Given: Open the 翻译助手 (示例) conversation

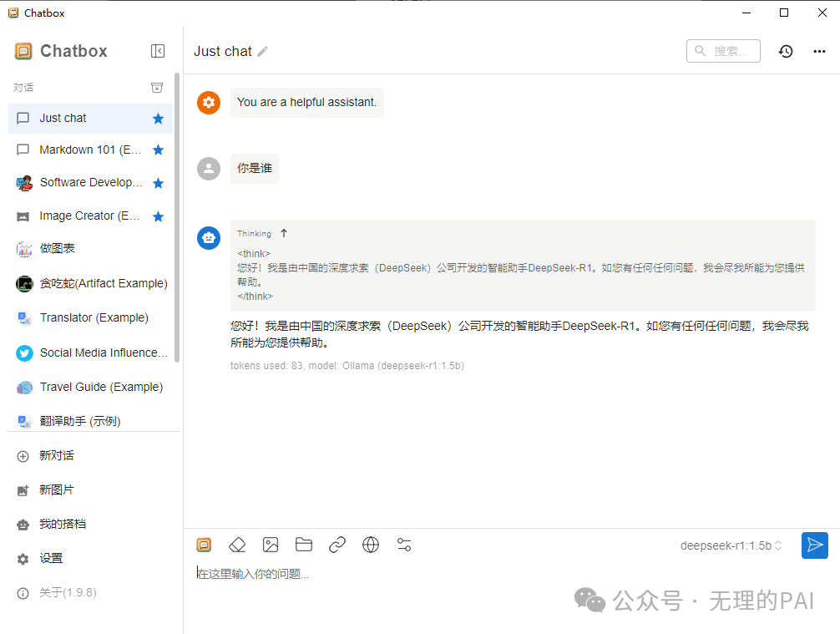Looking at the screenshot, I should [x=90, y=421].
